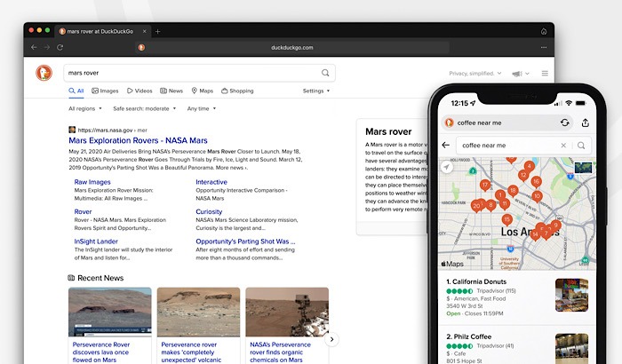Expand the Settings dropdown
This screenshot has width=622, height=364.
(x=316, y=91)
